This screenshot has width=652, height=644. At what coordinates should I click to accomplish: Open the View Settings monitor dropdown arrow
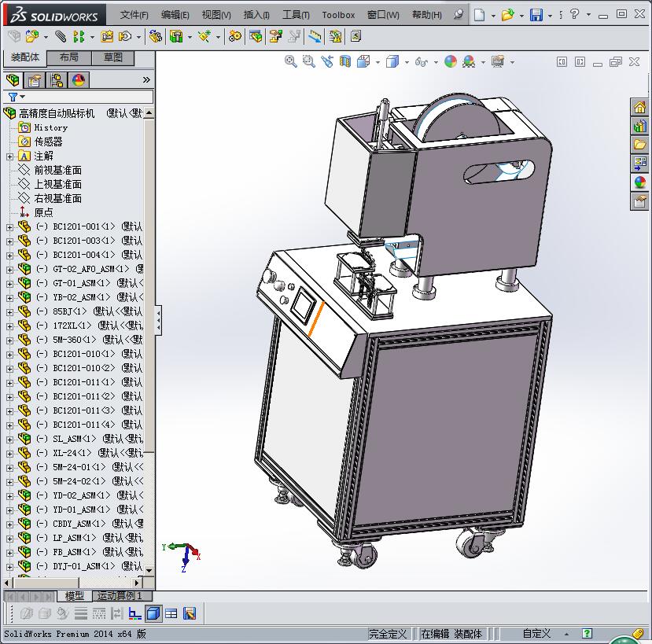(512, 62)
